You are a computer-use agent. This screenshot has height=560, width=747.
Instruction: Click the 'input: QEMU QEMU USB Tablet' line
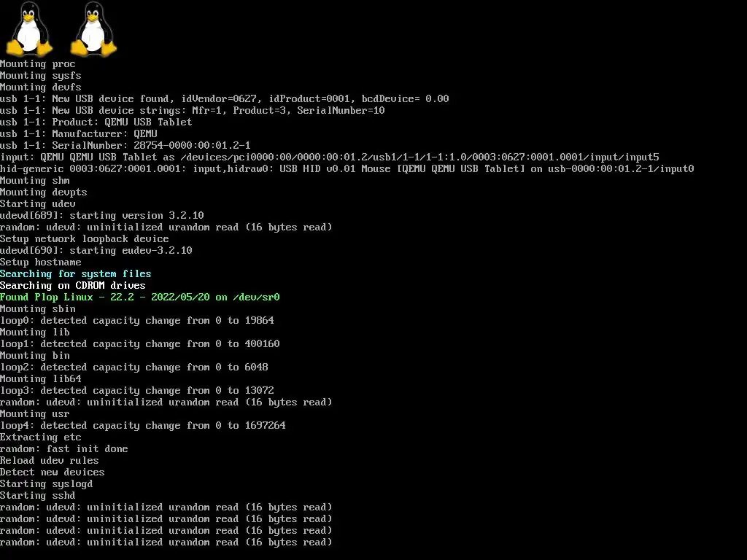330,157
